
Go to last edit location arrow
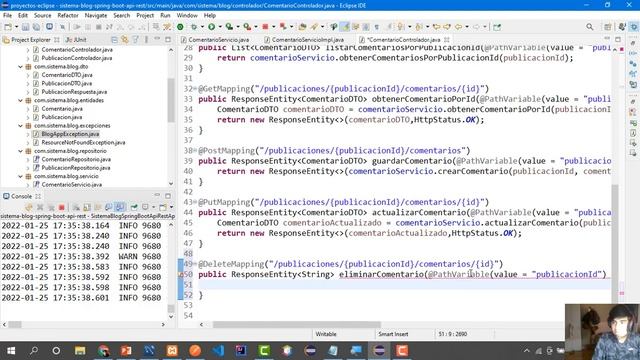click(437, 27)
